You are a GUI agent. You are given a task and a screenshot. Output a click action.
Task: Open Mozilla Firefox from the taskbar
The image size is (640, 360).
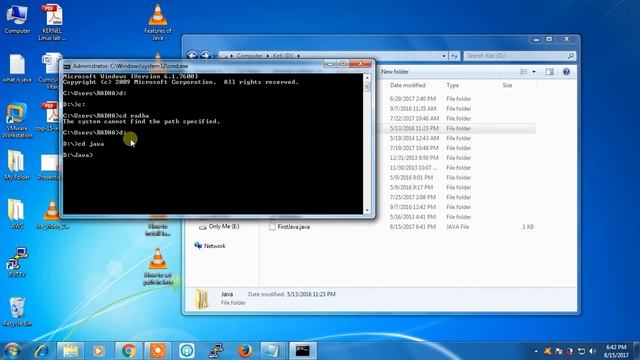coord(245,351)
